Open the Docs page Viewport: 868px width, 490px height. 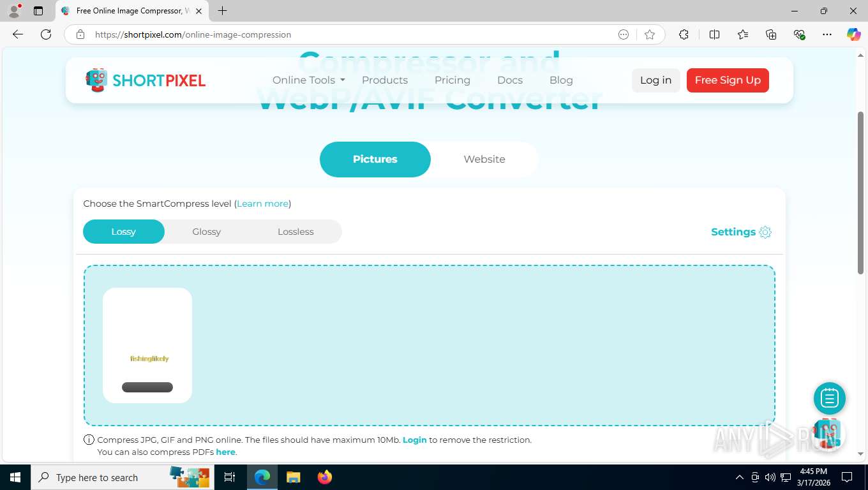coord(510,80)
